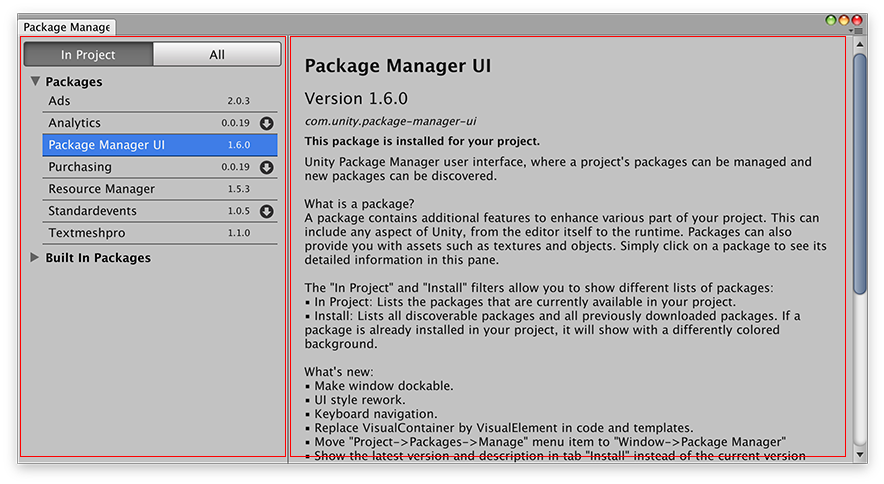Select the Analytics package row
This screenshot has width=884, height=484.
pos(160,123)
